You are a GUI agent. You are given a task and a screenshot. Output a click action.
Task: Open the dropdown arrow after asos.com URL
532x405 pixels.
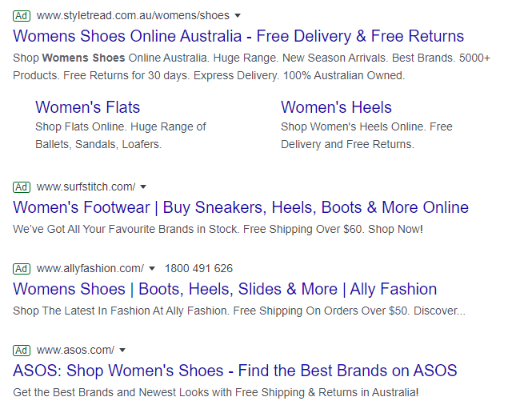(x=122, y=351)
